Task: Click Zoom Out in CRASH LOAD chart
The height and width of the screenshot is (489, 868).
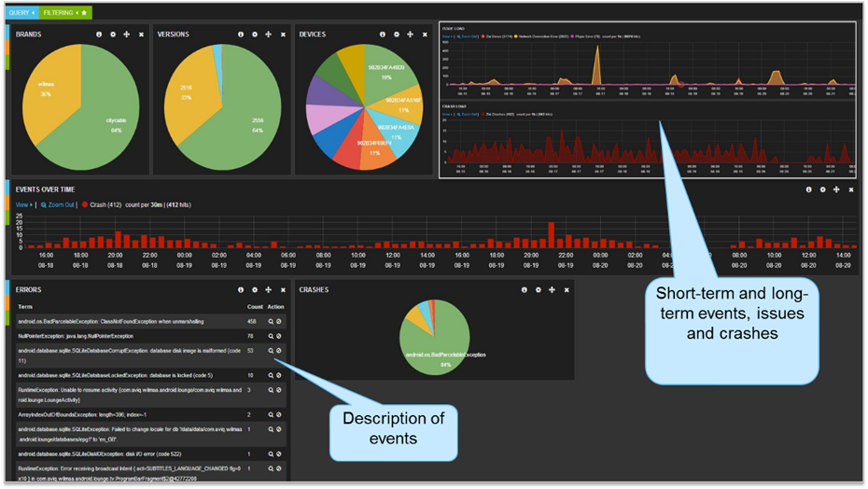Action: point(467,115)
